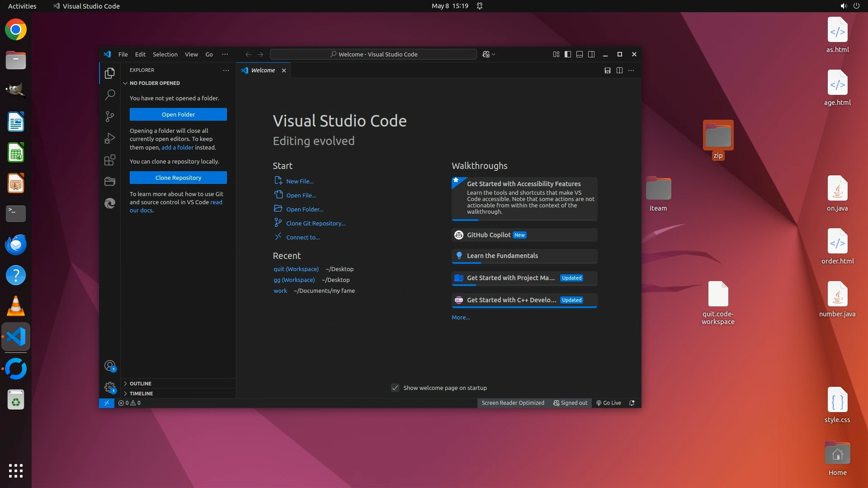868x488 pixels.
Task: Expand the OUTLINE section
Action: click(x=141, y=384)
